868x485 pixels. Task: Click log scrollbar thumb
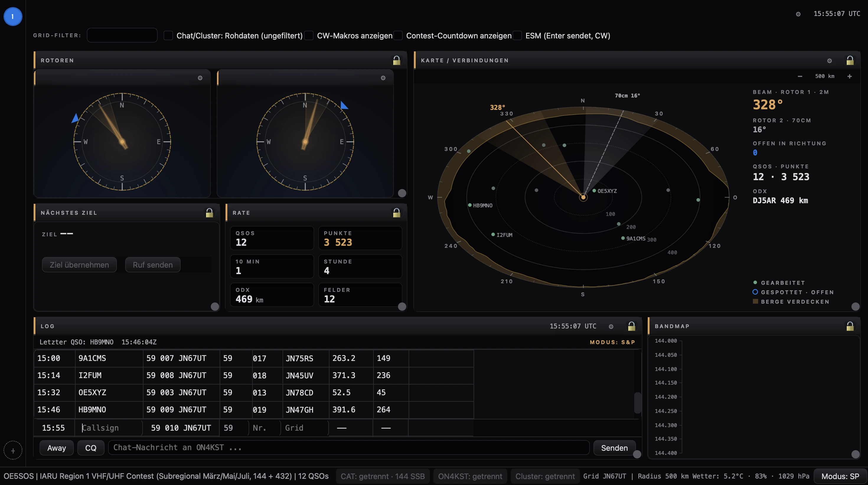tap(637, 403)
